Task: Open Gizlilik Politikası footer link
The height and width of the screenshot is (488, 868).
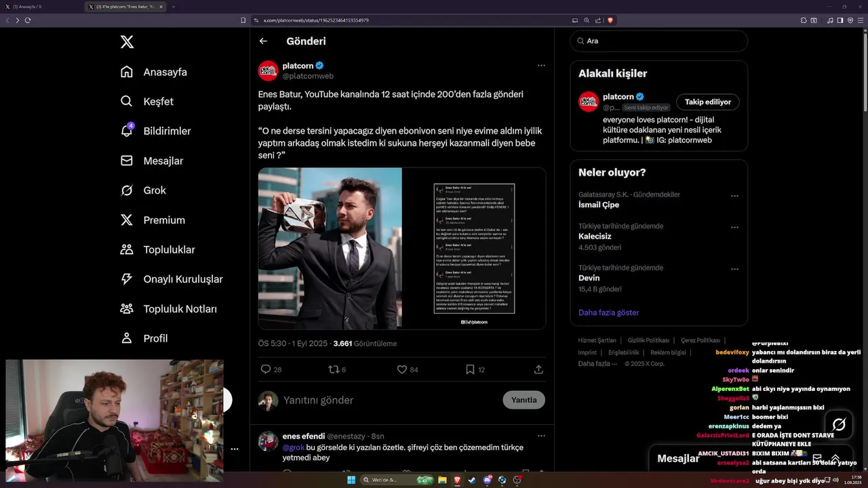Action: (x=648, y=340)
